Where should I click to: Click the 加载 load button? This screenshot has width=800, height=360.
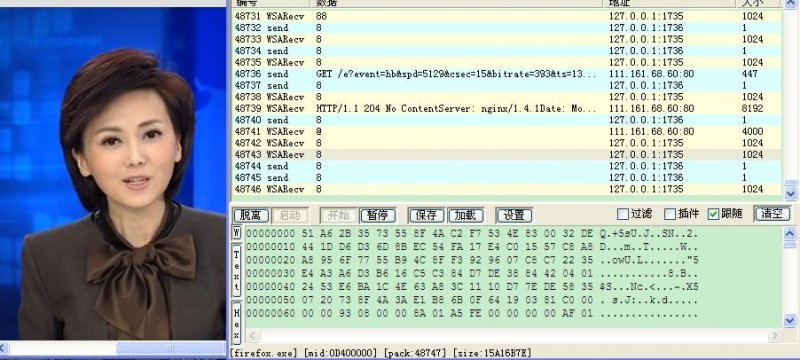coord(465,215)
